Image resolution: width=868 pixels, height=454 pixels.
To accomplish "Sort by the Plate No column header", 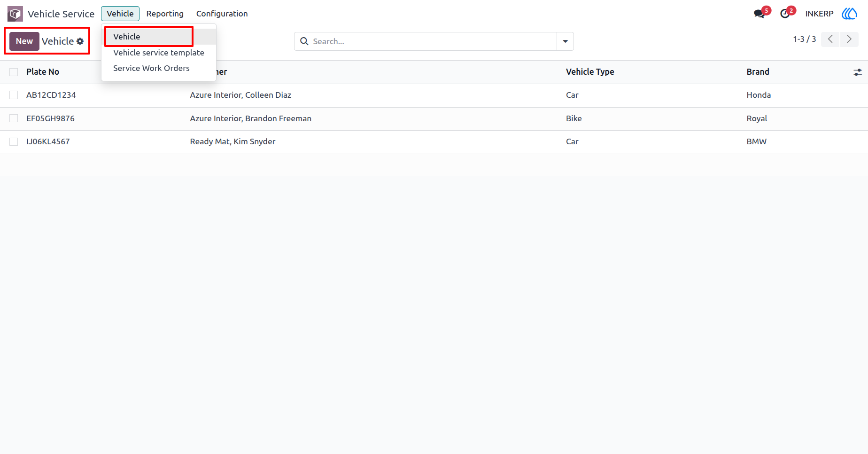I will (43, 72).
